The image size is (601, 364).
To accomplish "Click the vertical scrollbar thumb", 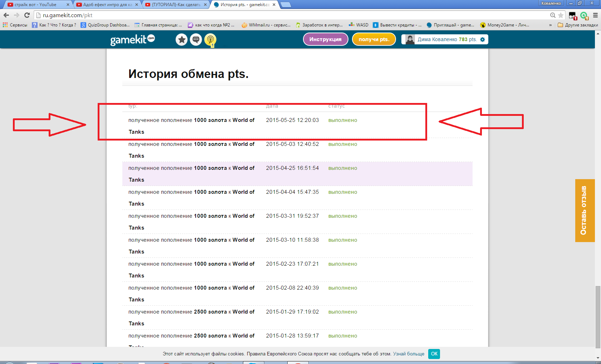I will 598,317.
